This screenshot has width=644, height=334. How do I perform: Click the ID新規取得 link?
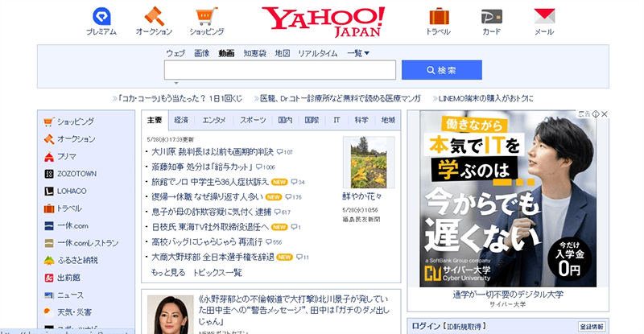[464, 327]
